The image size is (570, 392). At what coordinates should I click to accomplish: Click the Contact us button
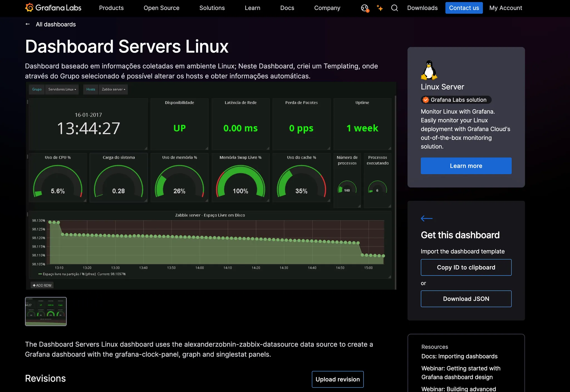click(464, 8)
